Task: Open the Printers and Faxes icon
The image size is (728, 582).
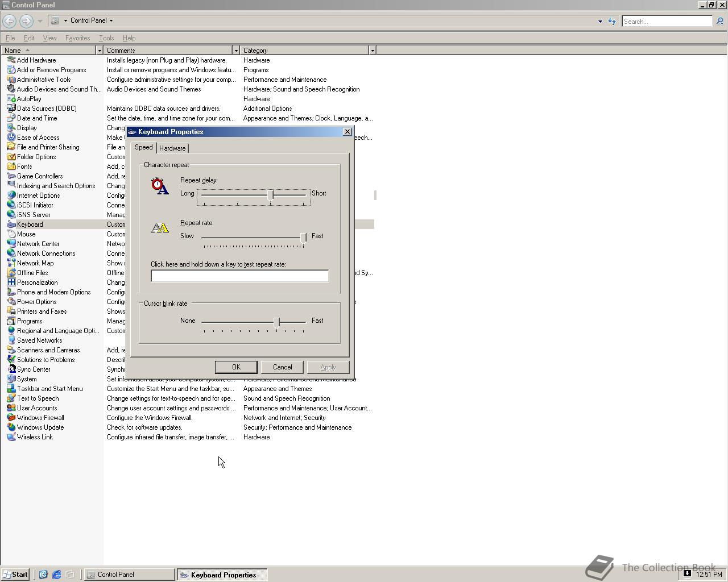Action: pyautogui.click(x=11, y=311)
